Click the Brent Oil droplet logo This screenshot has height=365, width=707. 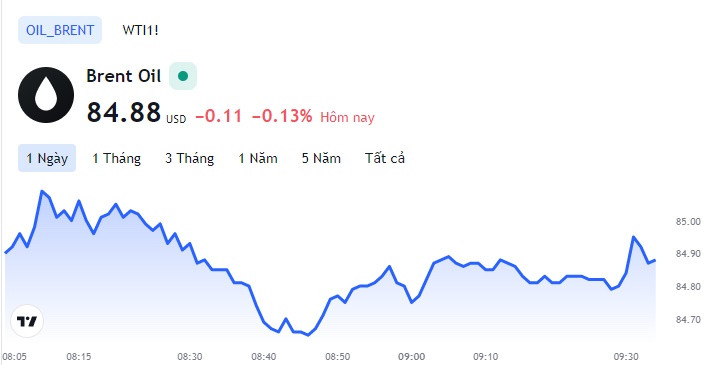tap(46, 95)
